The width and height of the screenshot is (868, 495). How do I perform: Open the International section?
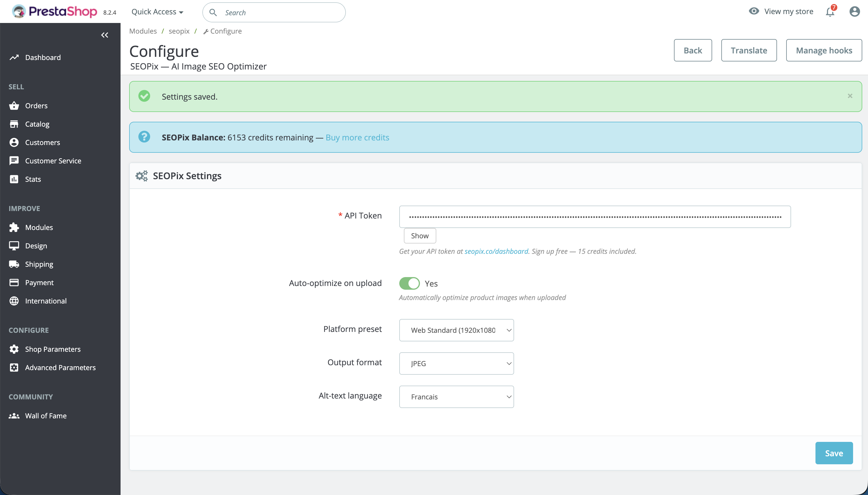pyautogui.click(x=46, y=301)
